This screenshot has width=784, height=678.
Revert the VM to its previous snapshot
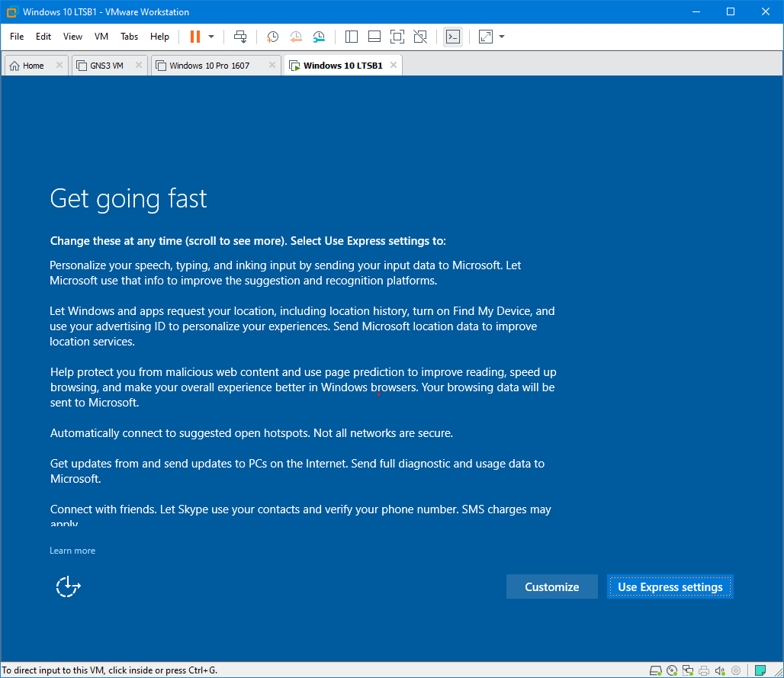[296, 37]
